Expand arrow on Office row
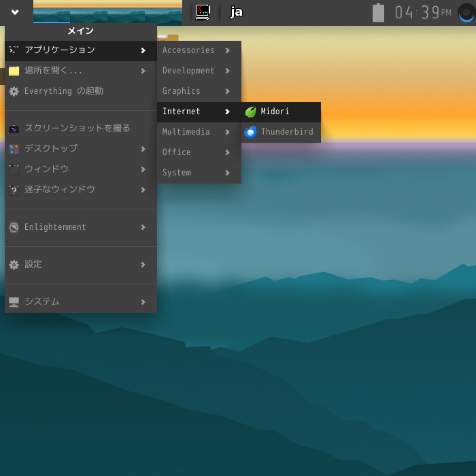This screenshot has height=476, width=476. 228,153
